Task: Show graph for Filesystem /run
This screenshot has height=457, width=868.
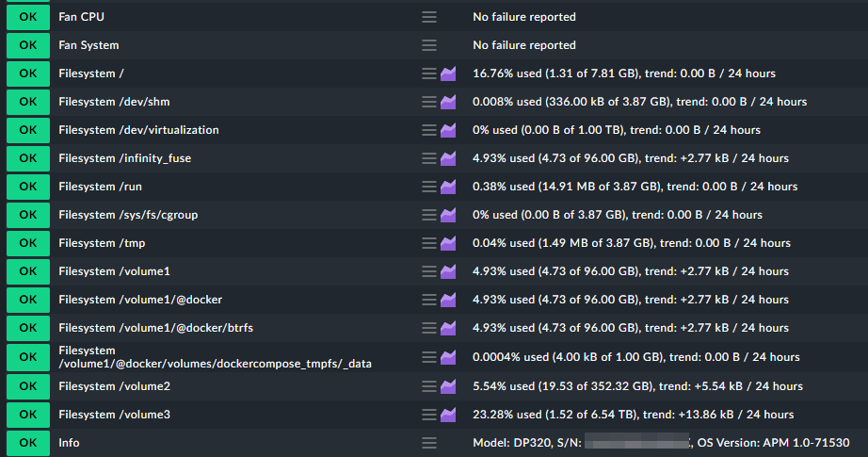Action: [448, 187]
